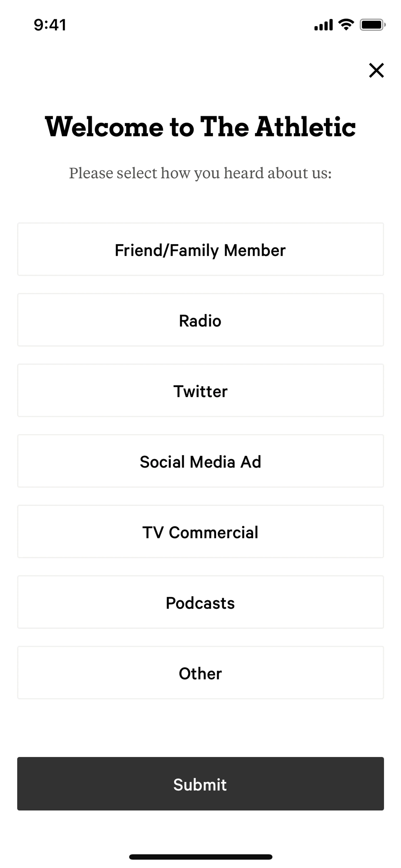Tap the battery indicator icon
Viewport: 401px width, 868px height.
tap(372, 25)
